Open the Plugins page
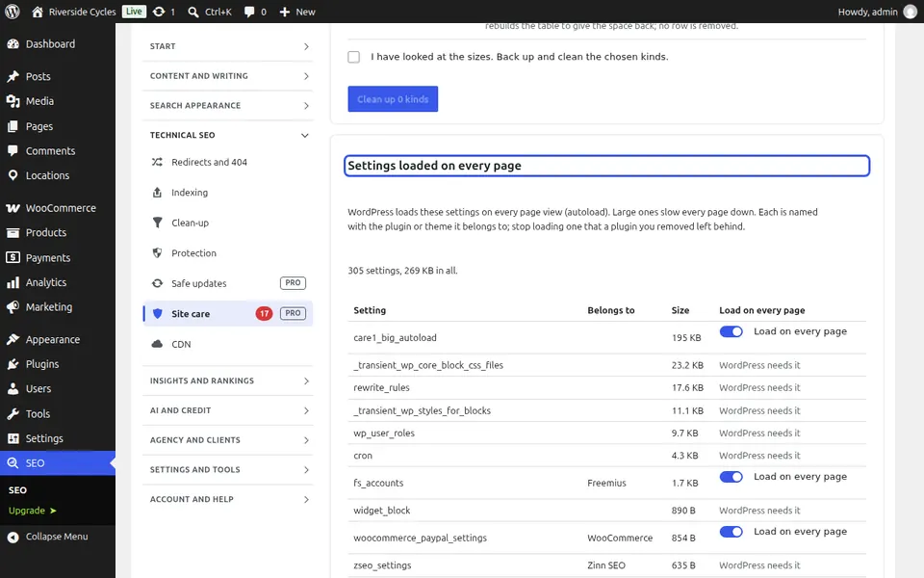Viewport: 924px width, 578px height. 58,364
